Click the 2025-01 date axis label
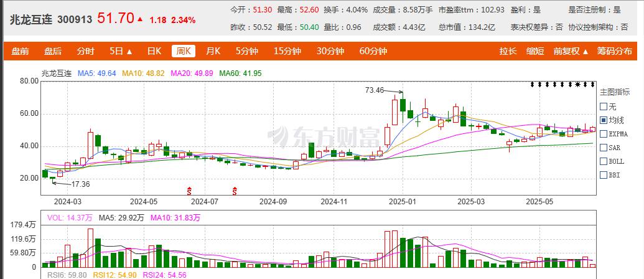Screen dimensions: 644x279 coord(403,202)
